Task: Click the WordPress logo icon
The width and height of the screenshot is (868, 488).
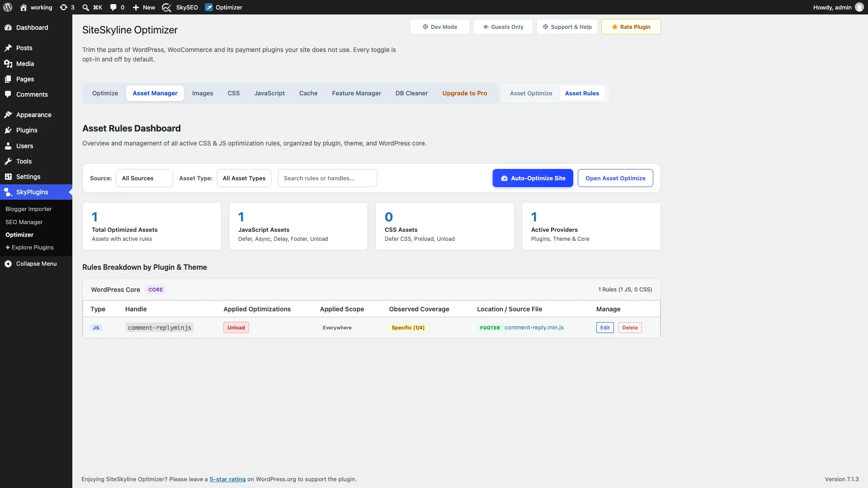Action: (x=8, y=7)
